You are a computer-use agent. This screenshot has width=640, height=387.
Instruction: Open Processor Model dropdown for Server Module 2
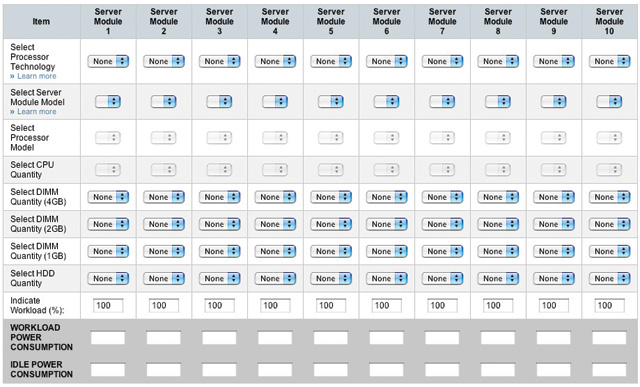(164, 138)
